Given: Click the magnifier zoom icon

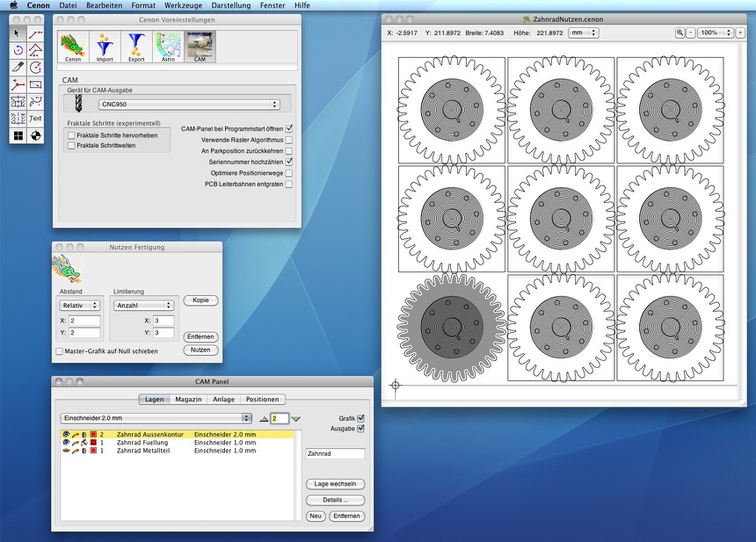Looking at the screenshot, I should 680,33.
